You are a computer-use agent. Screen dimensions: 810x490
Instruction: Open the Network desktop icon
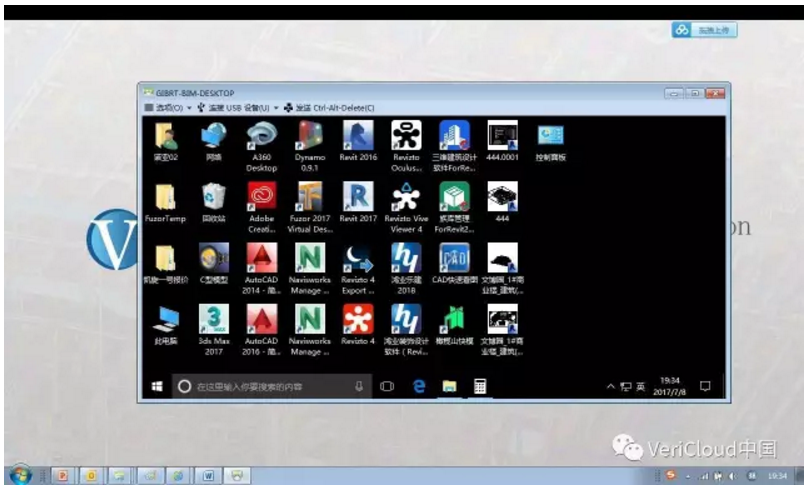point(213,141)
